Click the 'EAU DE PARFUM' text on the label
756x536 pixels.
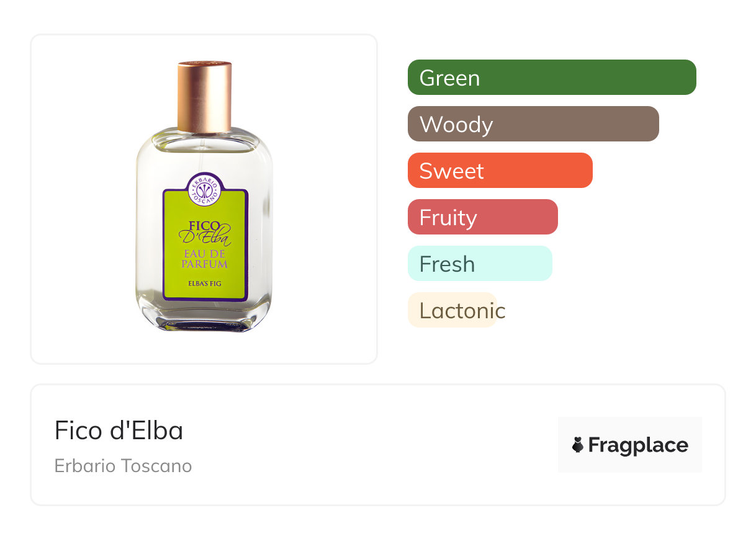tap(205, 259)
